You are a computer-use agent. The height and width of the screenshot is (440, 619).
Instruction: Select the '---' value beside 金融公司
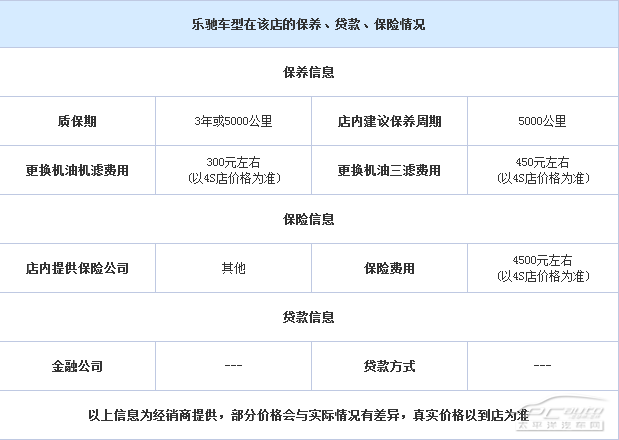233,366
